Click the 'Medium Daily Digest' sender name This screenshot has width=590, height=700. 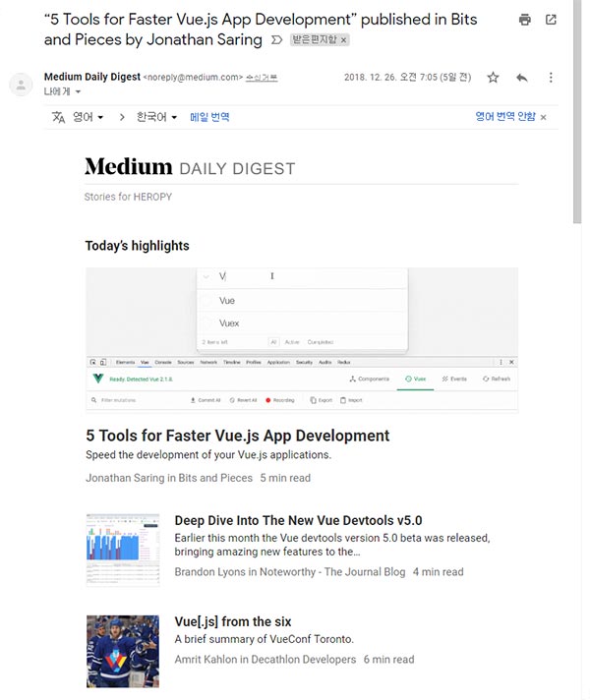92,77
